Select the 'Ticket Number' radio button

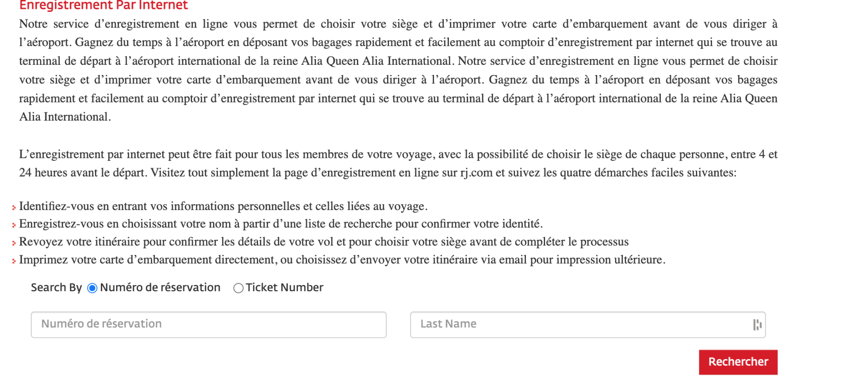point(239,288)
